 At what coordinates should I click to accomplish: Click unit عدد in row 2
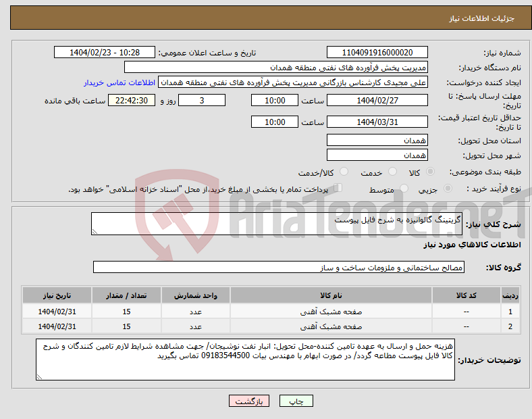[196, 326]
